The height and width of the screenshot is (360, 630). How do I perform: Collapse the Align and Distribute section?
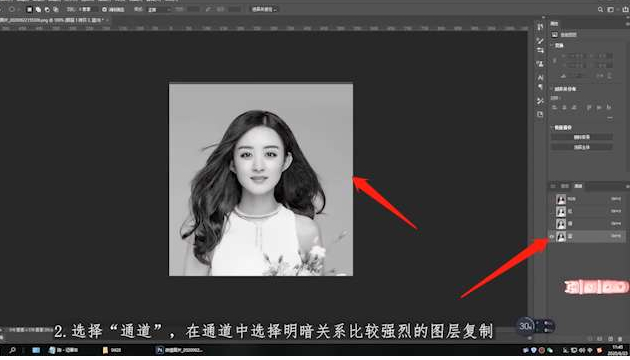552,89
